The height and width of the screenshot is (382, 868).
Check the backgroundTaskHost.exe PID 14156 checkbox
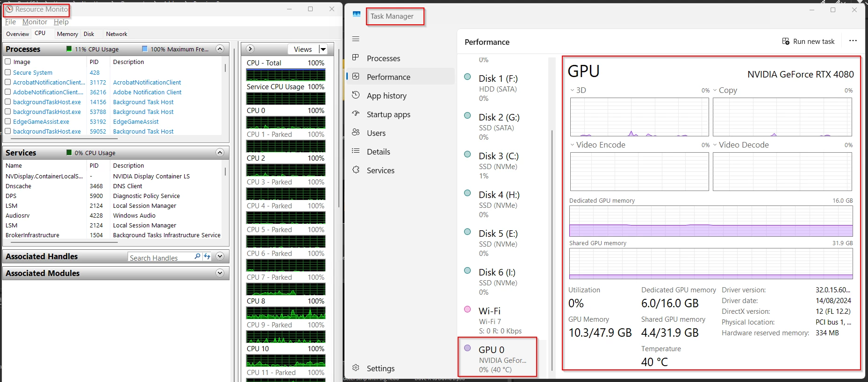point(8,102)
